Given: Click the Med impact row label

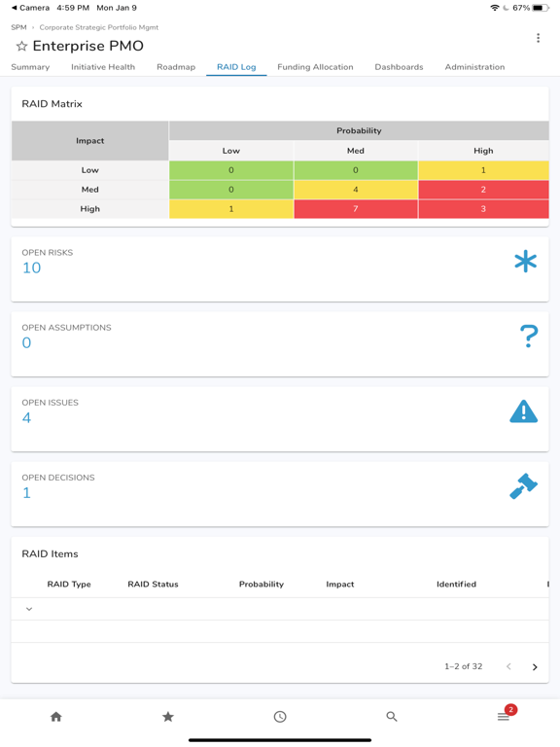Looking at the screenshot, I should pyautogui.click(x=90, y=190).
